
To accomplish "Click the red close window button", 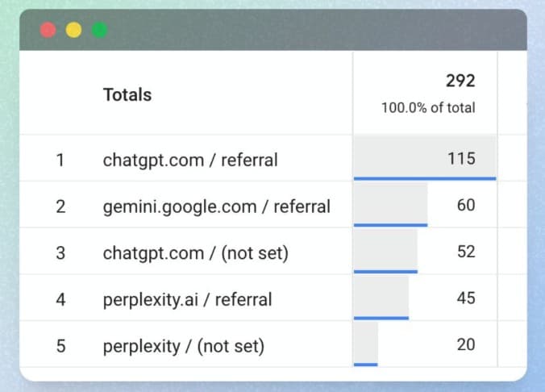I will pos(48,30).
